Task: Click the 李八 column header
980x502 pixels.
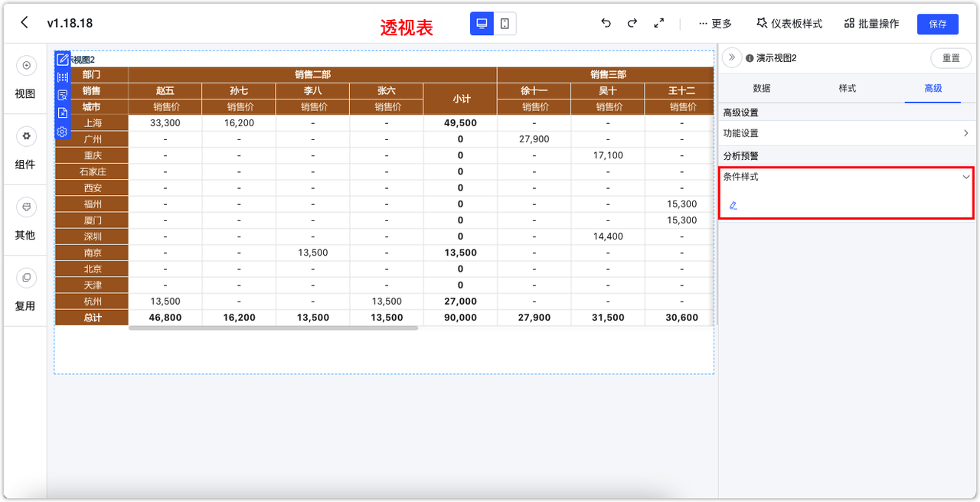Action: click(x=313, y=90)
